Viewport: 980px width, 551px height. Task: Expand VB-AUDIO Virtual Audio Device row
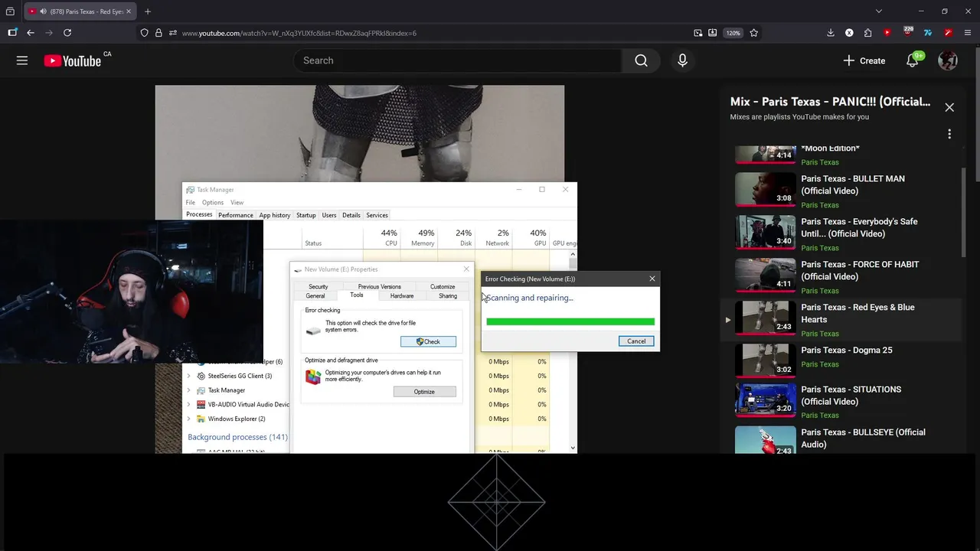click(x=189, y=404)
